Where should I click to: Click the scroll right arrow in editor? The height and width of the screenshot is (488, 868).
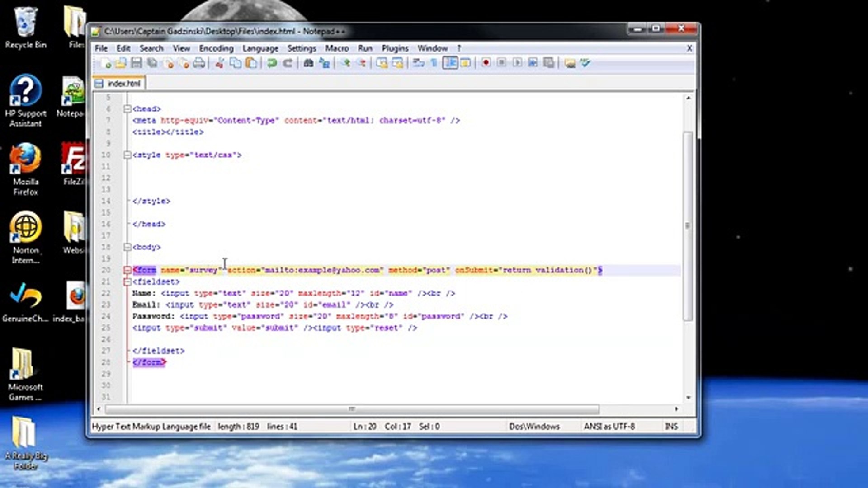(676, 409)
